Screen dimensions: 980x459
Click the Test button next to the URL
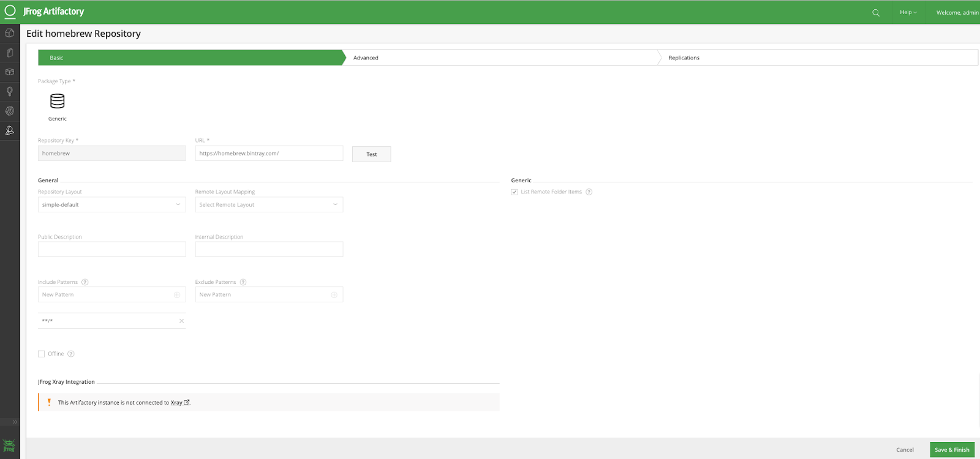pyautogui.click(x=371, y=154)
